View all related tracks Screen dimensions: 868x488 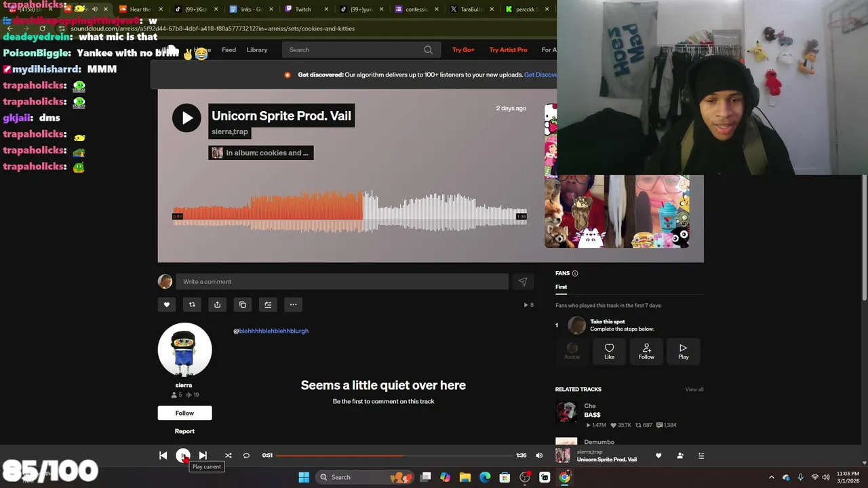694,389
